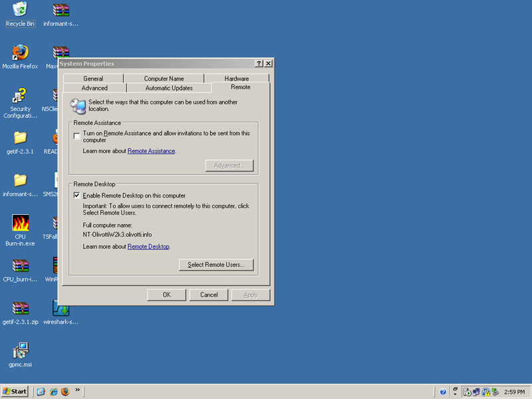Switch to the General tab

click(93, 78)
